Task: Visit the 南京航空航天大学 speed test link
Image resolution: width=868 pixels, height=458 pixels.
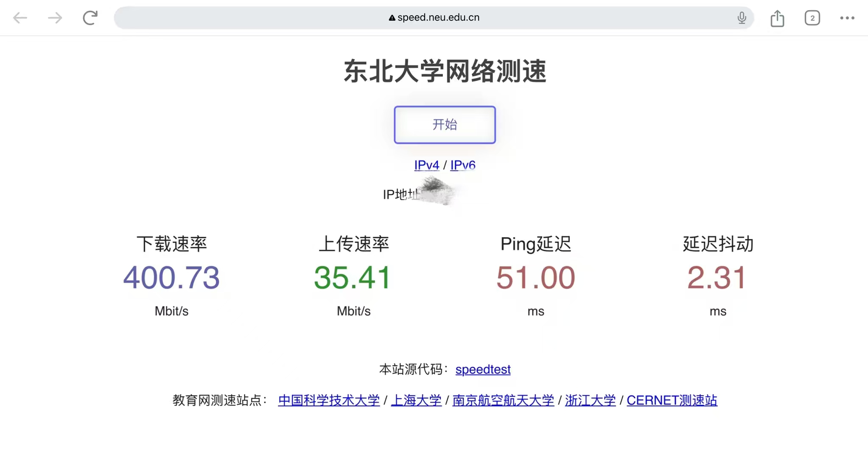Action: [x=503, y=400]
